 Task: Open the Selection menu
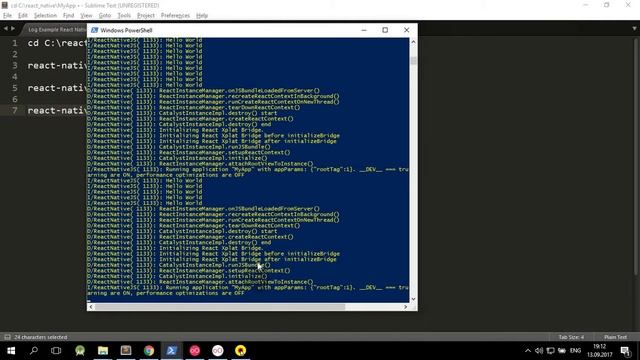click(45, 16)
